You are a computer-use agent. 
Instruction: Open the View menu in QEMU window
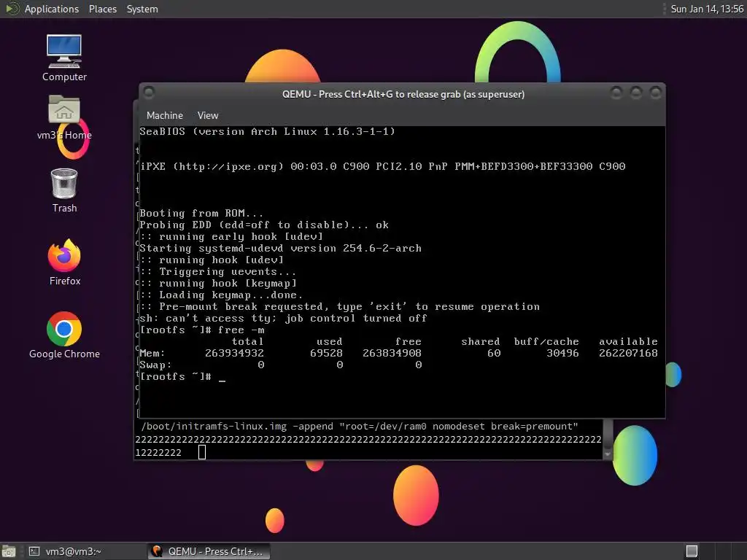(x=208, y=115)
